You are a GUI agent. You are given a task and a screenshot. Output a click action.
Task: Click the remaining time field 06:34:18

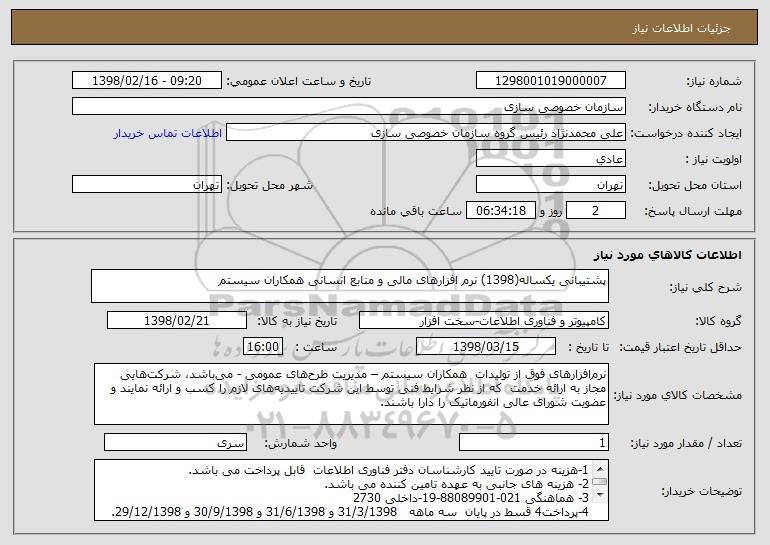point(500,211)
